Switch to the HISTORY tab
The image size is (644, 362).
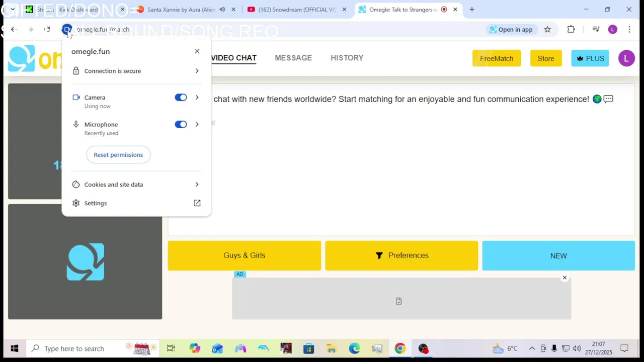(x=347, y=58)
